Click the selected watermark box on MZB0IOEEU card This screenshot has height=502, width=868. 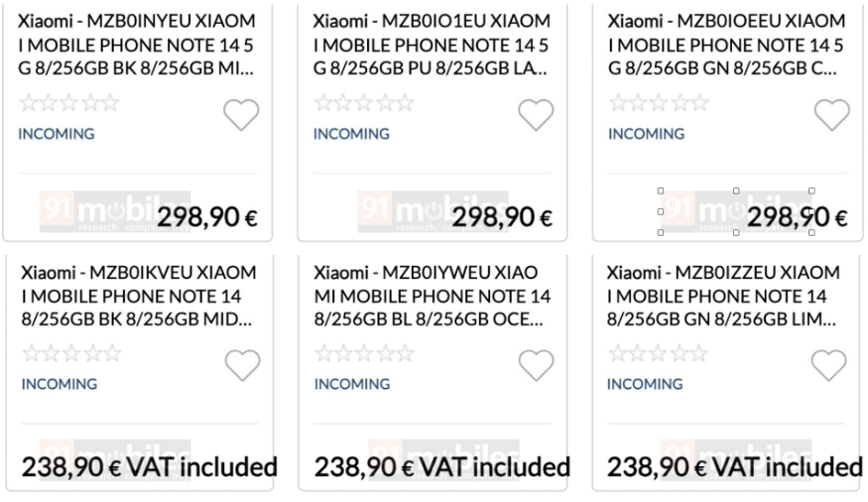[x=735, y=211]
